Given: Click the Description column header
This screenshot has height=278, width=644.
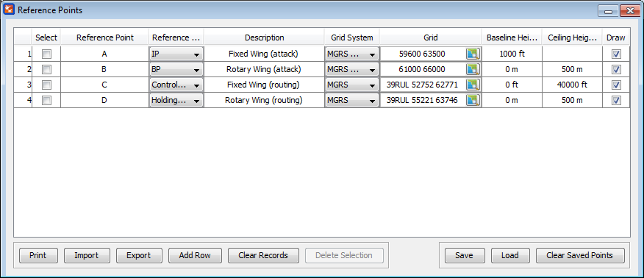Looking at the screenshot, I should (x=264, y=38).
